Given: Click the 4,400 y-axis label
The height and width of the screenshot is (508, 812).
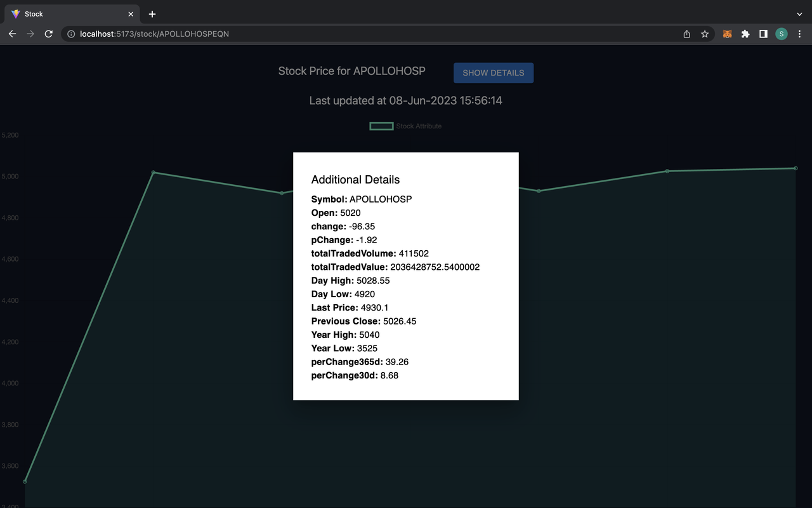Looking at the screenshot, I should [x=10, y=300].
